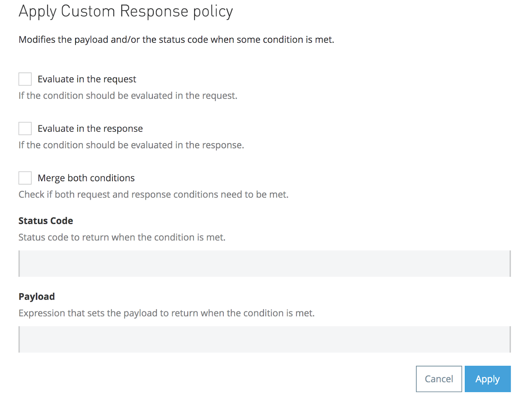Click the Evaluate in the response label text
Screen dimensions: 532x404
[x=90, y=128]
